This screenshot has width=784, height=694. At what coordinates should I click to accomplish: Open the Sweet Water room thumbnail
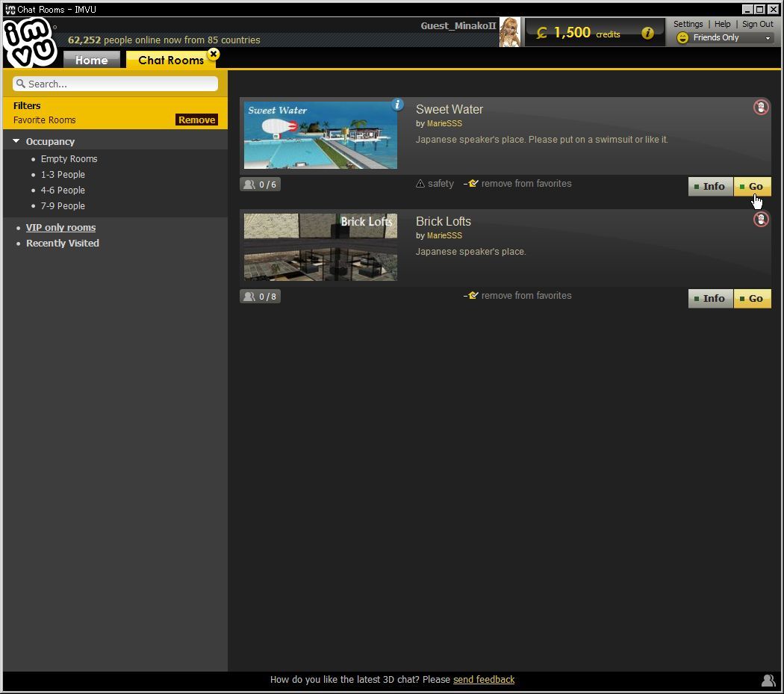(x=320, y=135)
